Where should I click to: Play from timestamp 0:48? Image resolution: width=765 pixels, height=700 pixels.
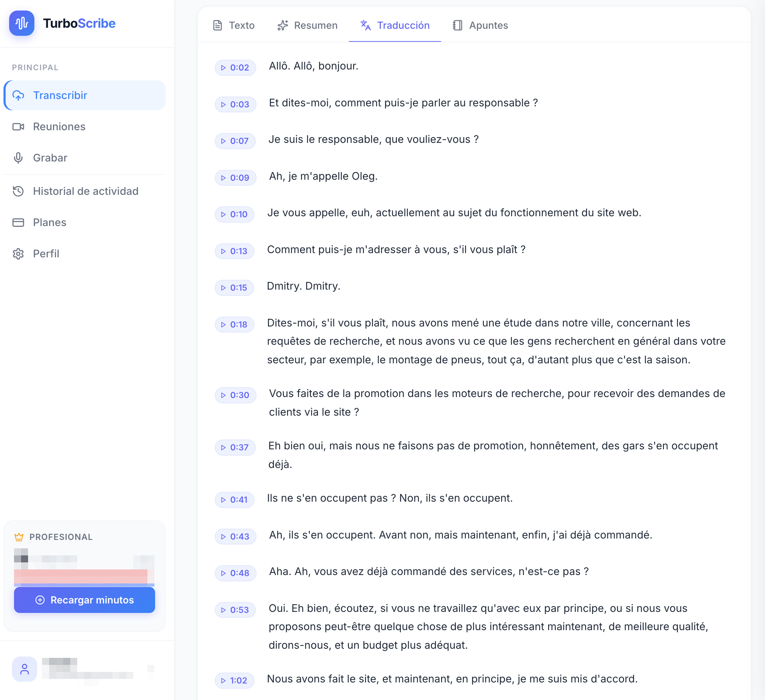tap(235, 573)
